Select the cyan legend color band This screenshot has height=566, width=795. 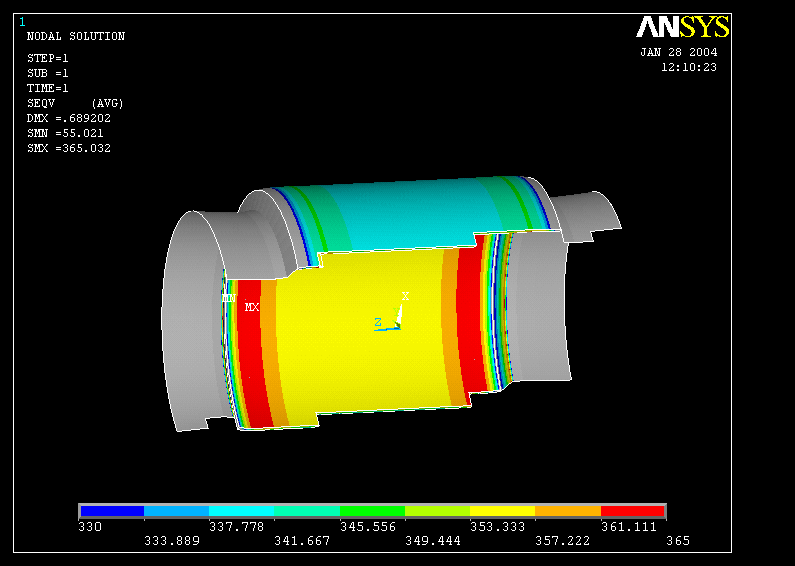[241, 511]
